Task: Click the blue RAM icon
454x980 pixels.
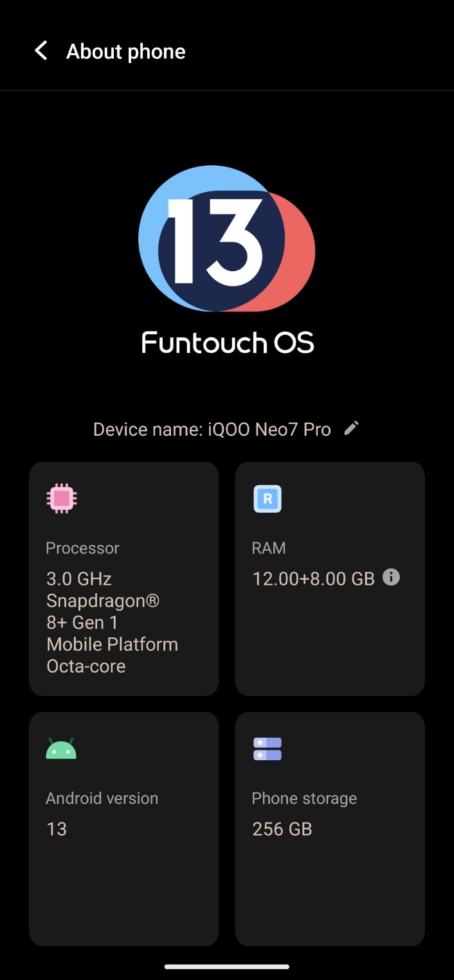Action: tap(268, 499)
